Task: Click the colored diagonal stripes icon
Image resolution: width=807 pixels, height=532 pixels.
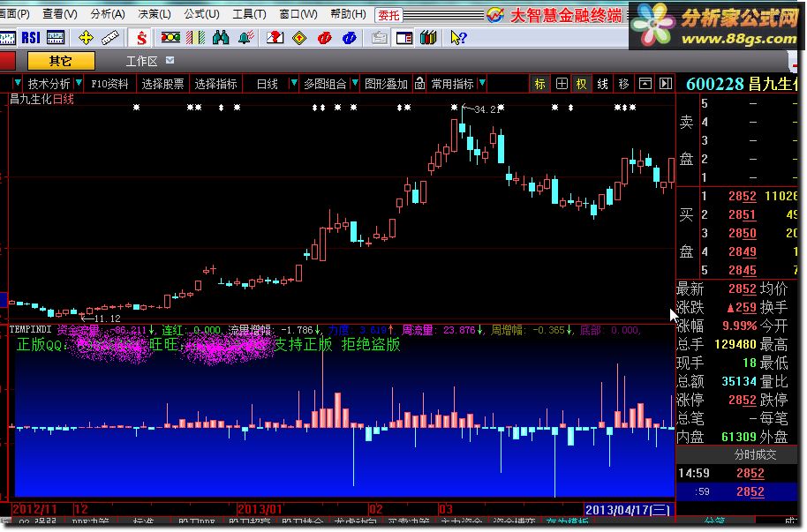Action: click(x=196, y=38)
